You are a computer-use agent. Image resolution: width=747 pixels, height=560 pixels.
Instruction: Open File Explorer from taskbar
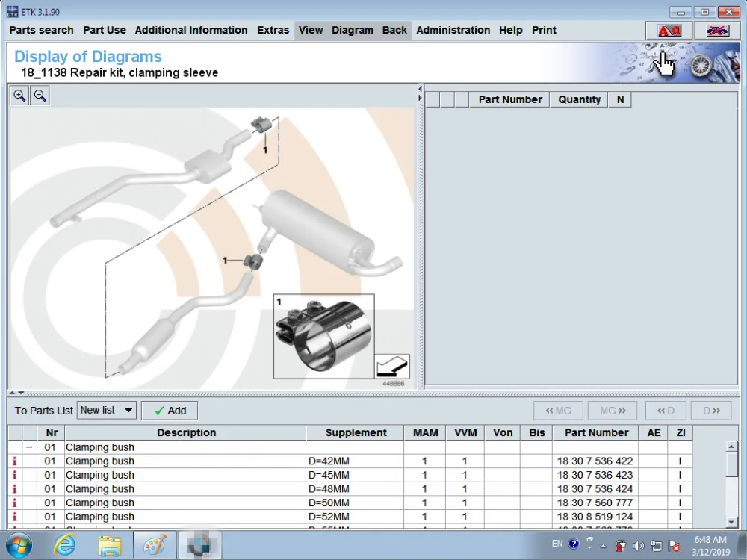(x=110, y=545)
